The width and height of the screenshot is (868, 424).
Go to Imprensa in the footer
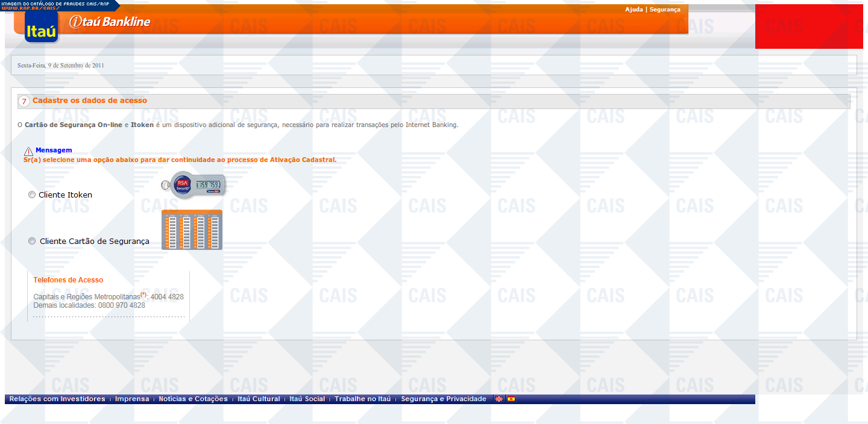[132, 399]
